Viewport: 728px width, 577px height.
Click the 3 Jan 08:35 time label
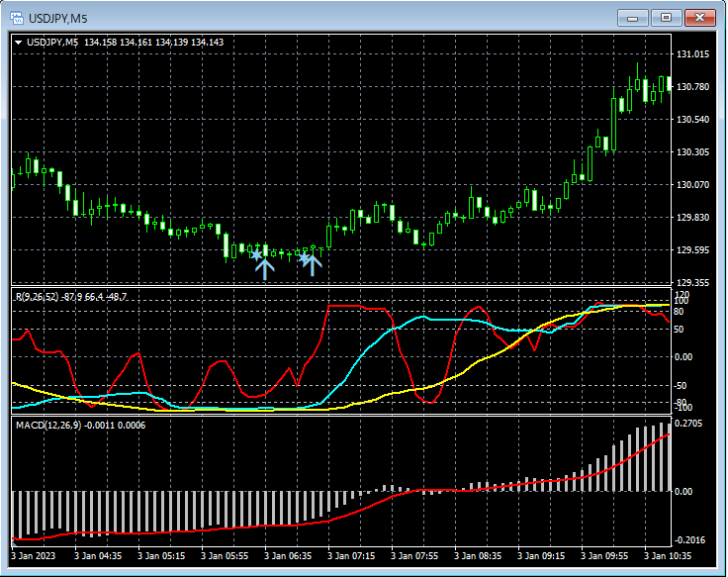coord(478,555)
